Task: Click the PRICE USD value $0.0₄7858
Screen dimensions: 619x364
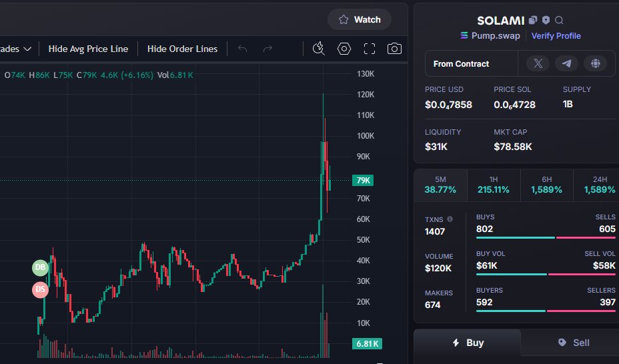Action: pyautogui.click(x=448, y=105)
